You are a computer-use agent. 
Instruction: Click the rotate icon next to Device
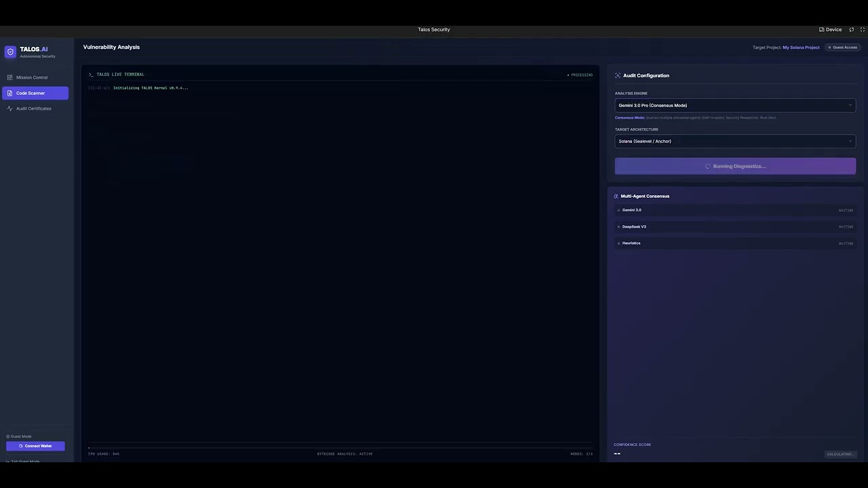pyautogui.click(x=852, y=30)
